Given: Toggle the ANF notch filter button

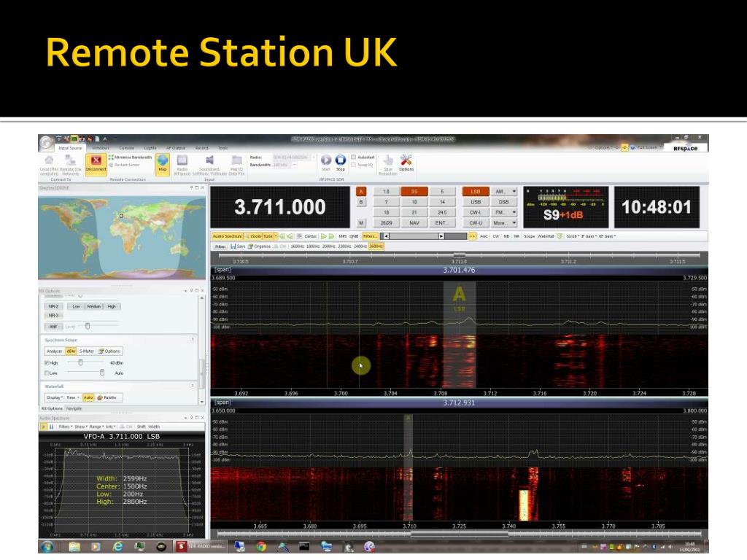Looking at the screenshot, I should point(53,327).
